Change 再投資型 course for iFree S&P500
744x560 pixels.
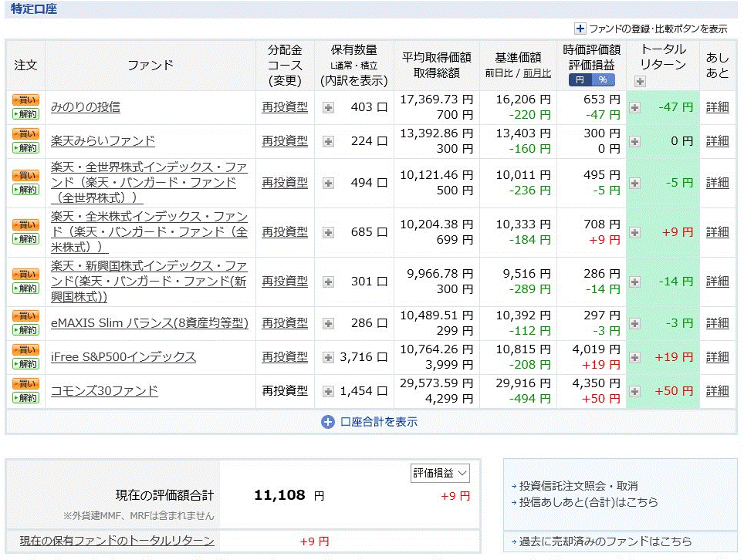pos(285,357)
